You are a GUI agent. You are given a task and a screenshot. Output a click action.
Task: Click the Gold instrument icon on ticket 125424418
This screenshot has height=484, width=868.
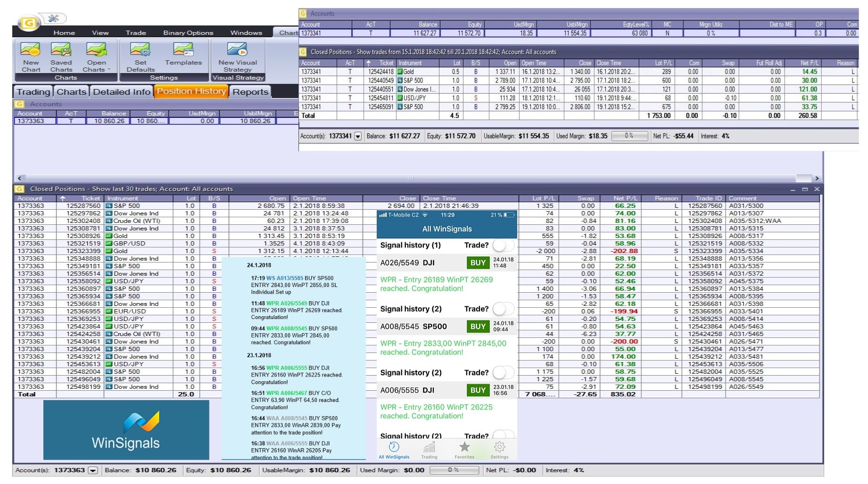[x=400, y=72]
